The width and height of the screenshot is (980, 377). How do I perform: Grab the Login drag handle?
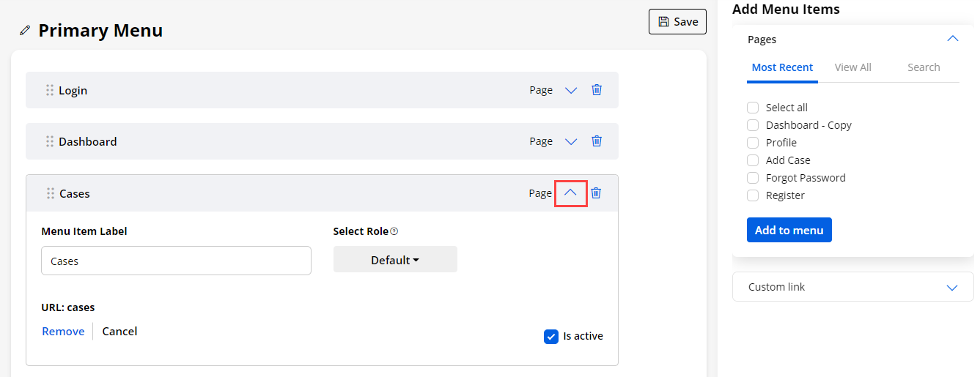click(x=50, y=90)
